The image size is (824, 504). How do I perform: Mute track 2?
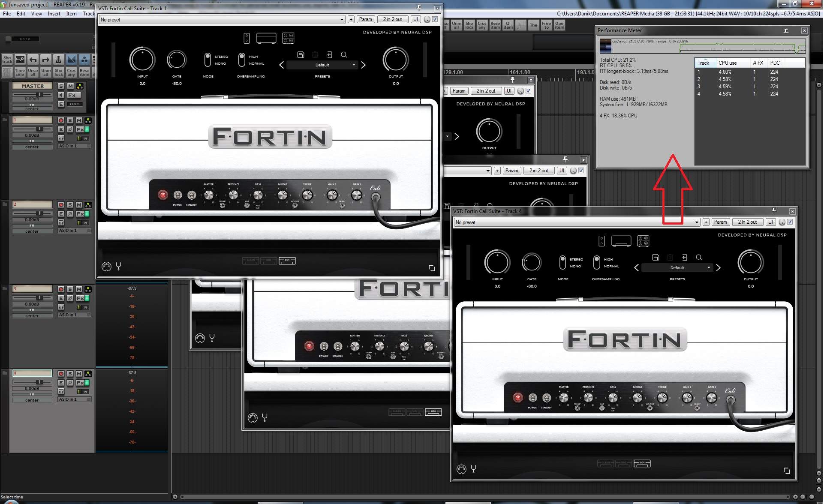pos(79,205)
